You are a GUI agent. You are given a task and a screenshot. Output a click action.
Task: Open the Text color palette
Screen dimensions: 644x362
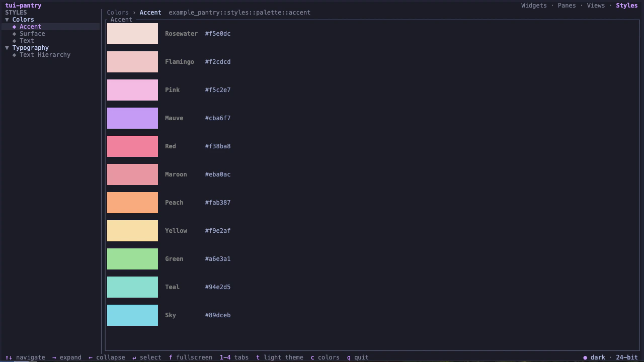[27, 41]
